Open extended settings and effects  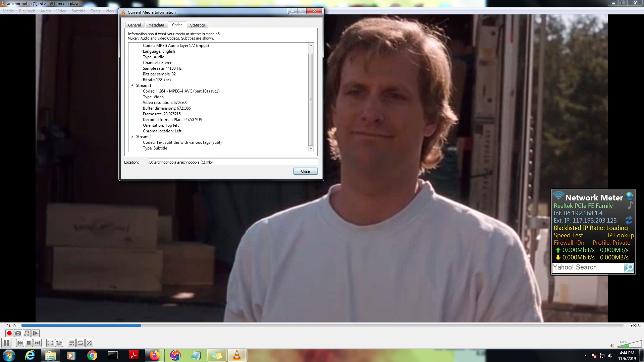[59, 343]
